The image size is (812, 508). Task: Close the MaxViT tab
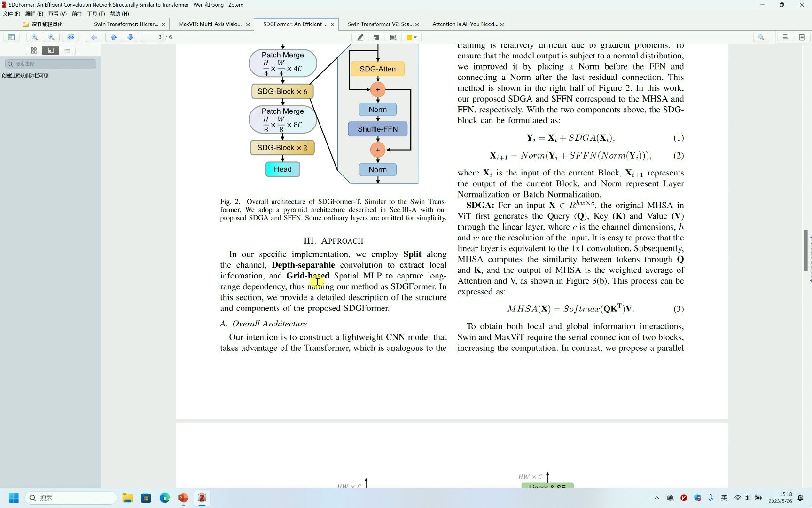click(x=248, y=24)
